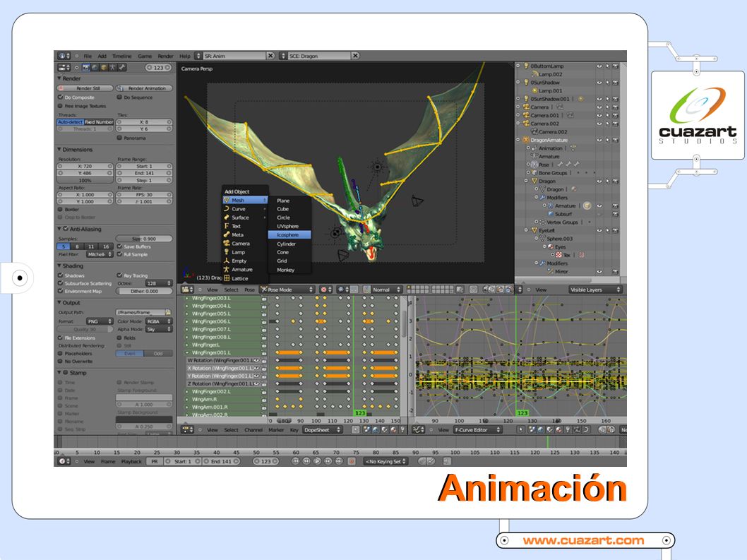Open the F-Curve Editor mode dropdown
This screenshot has width=747, height=560.
tap(477, 429)
